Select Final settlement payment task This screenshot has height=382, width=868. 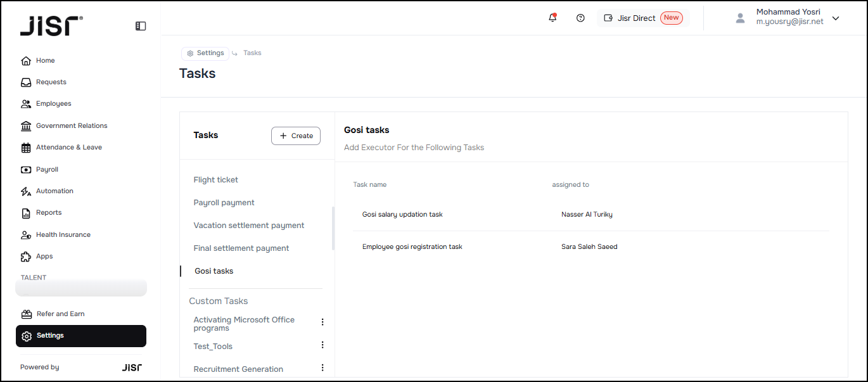[241, 248]
